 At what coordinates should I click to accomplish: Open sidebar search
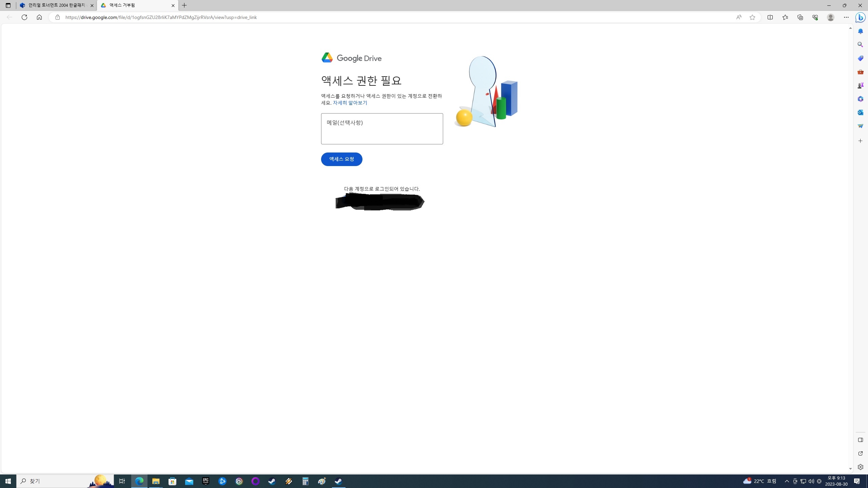[x=860, y=45]
